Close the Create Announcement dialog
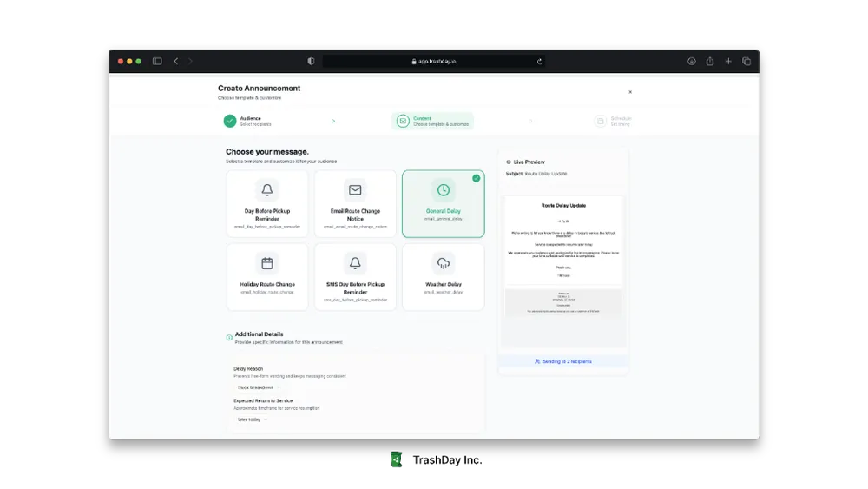 tap(630, 92)
